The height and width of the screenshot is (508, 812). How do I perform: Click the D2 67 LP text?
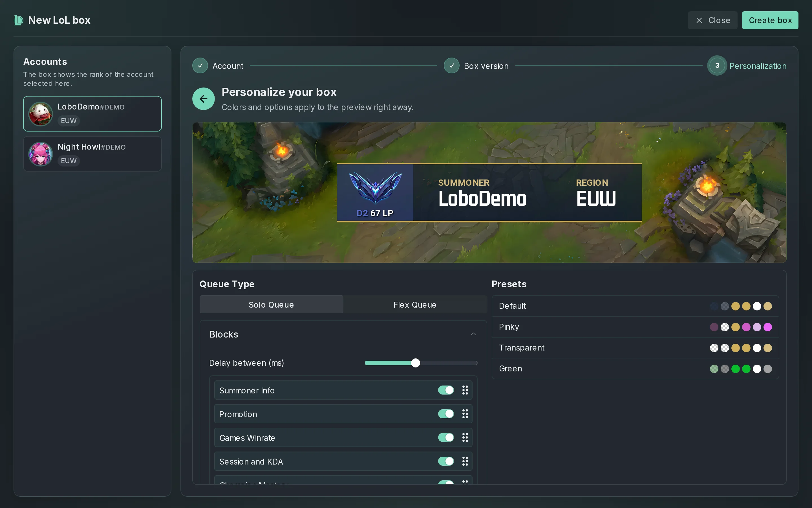(375, 213)
